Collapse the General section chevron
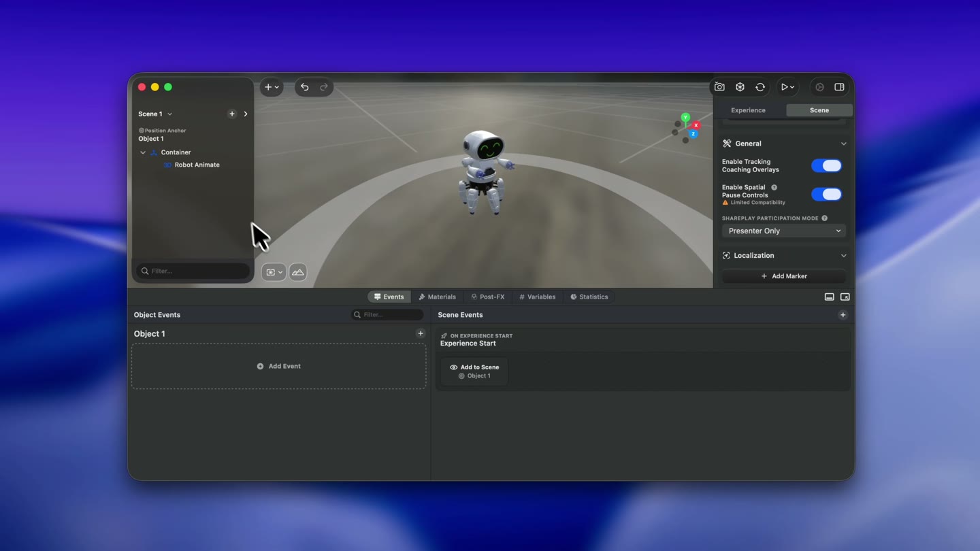This screenshot has width=980, height=551. coord(844,144)
